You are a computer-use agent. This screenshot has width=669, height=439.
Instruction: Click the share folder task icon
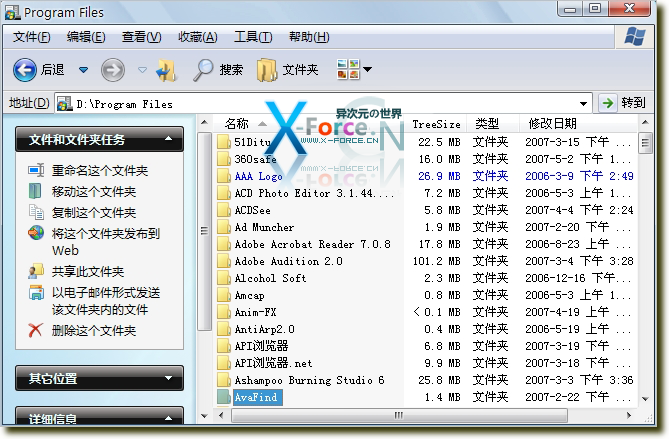(36, 271)
